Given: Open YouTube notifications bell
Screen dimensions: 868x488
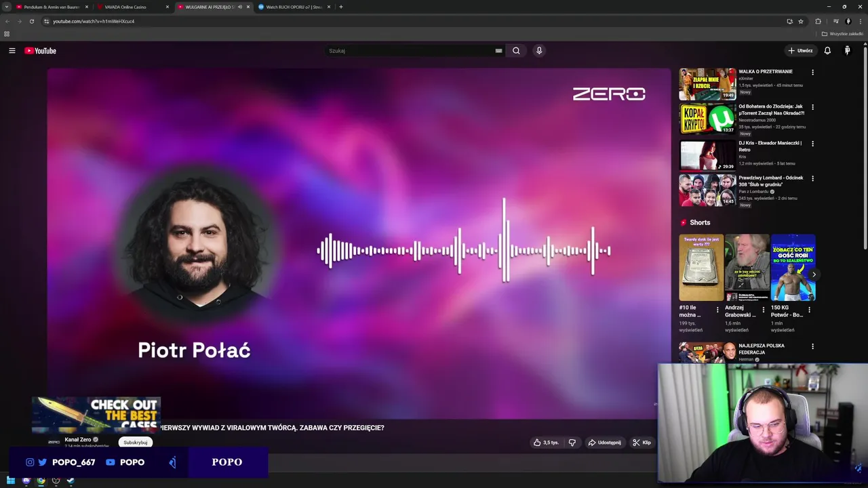Looking at the screenshot, I should tap(827, 51).
